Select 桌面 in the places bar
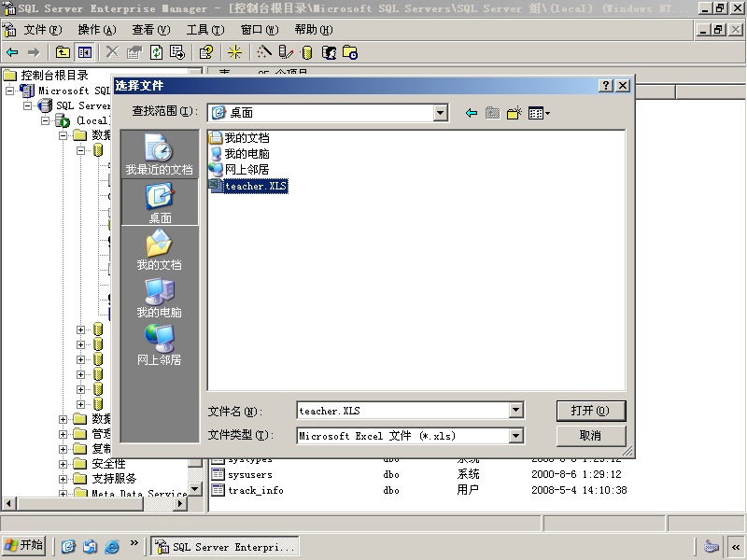 pyautogui.click(x=160, y=203)
